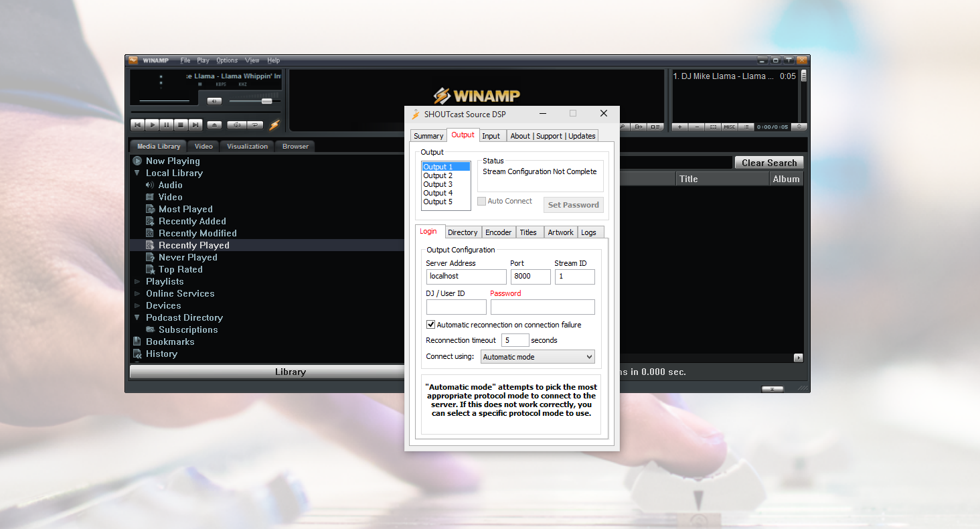The height and width of the screenshot is (529, 980).
Task: Click the Server Address input field
Action: pos(466,277)
